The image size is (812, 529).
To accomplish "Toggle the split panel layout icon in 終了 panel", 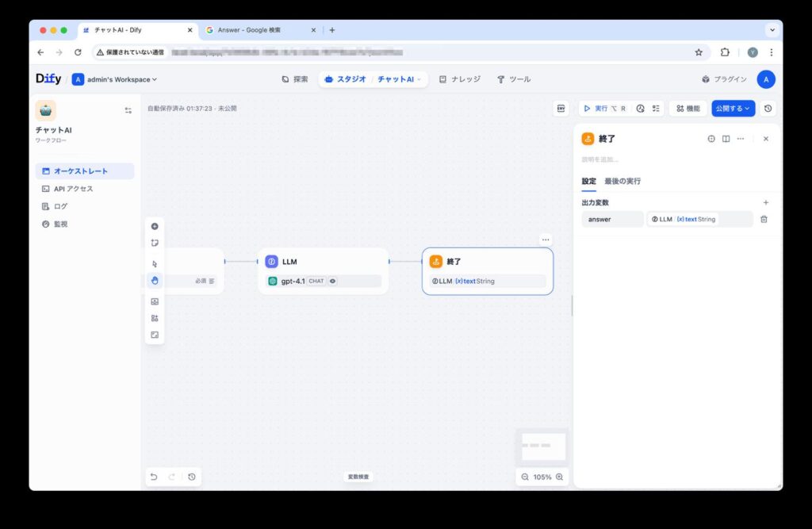I will point(726,139).
